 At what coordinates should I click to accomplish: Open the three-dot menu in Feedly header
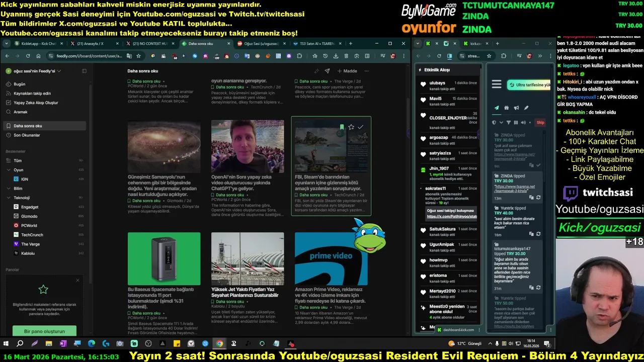(x=366, y=71)
